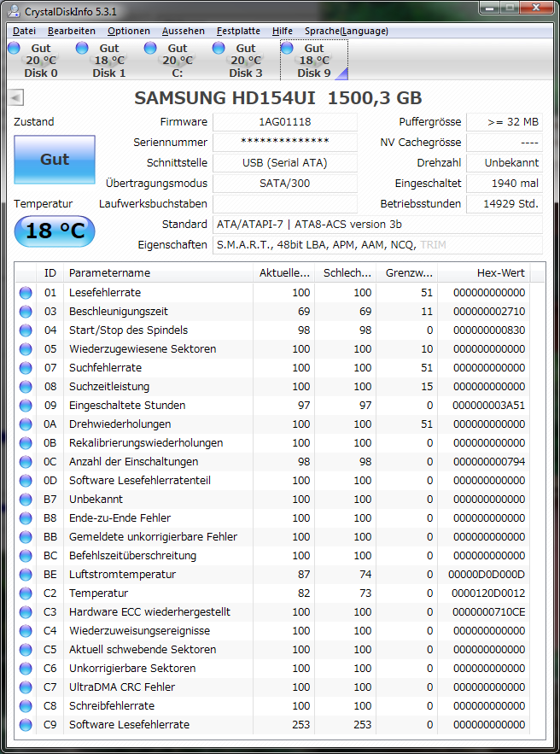Click status icon of Unkorrigierbare Sektoren row
Image resolution: width=560 pixels, height=754 pixels.
point(26,668)
